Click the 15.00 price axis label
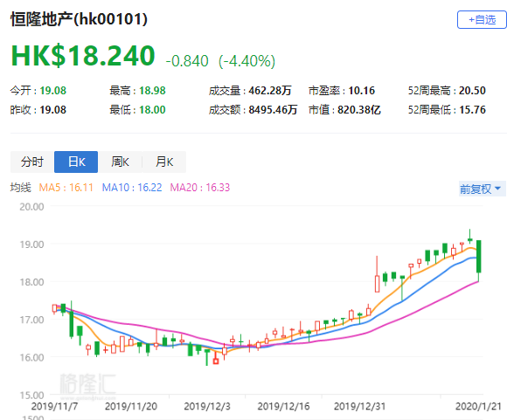507x420 pixels. click(x=31, y=396)
